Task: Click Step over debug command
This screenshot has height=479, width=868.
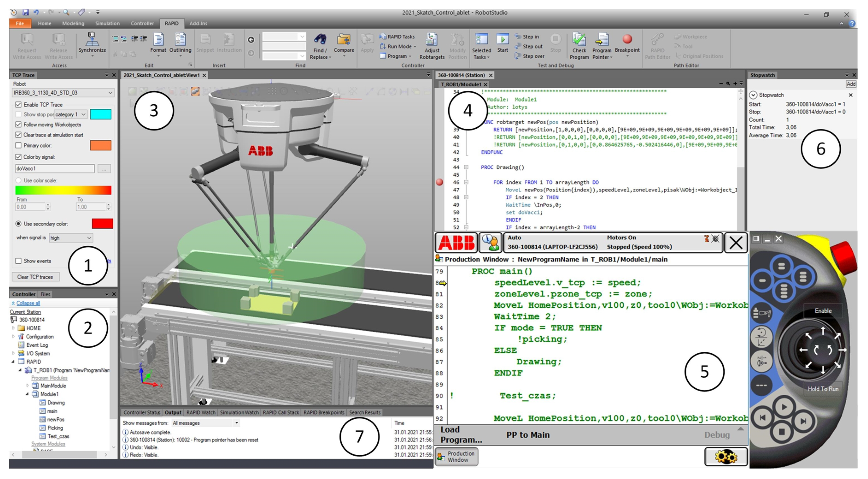Action: click(x=530, y=56)
